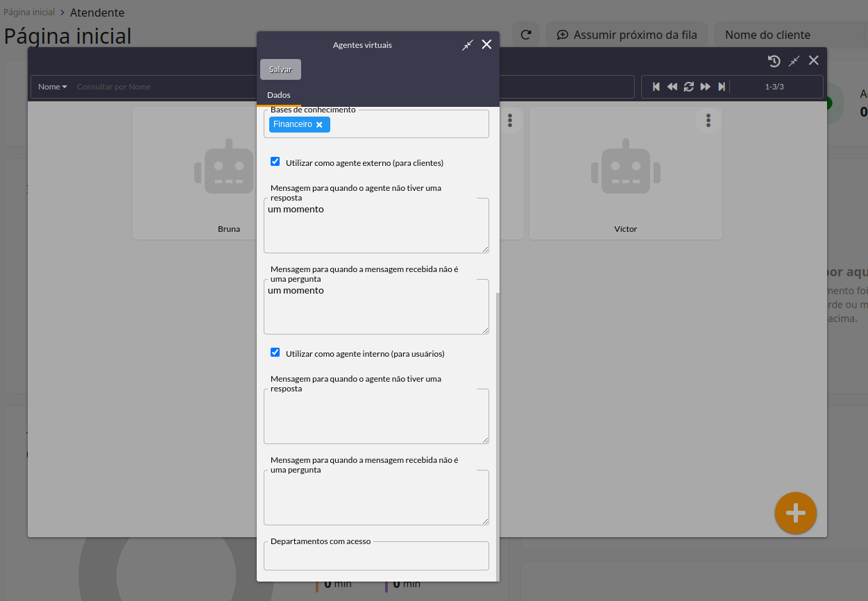This screenshot has width=868, height=601.
Task: Open the Nome search filter dropdown
Action: coord(53,87)
